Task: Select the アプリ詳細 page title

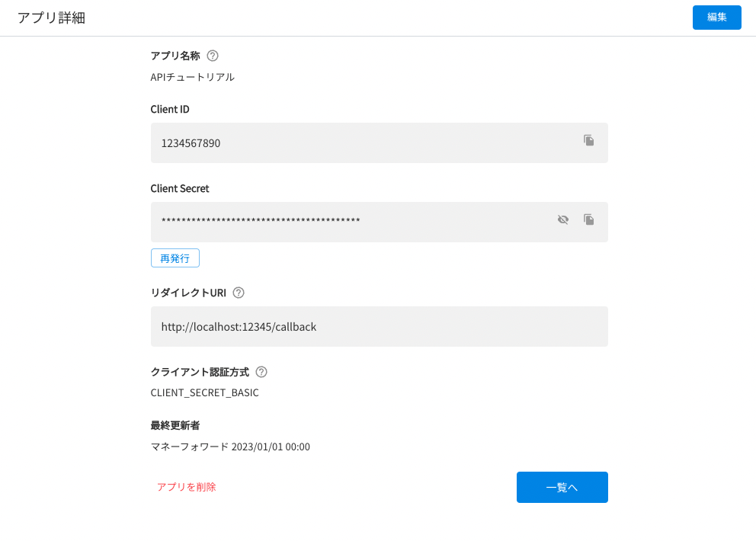Action: pyautogui.click(x=51, y=18)
